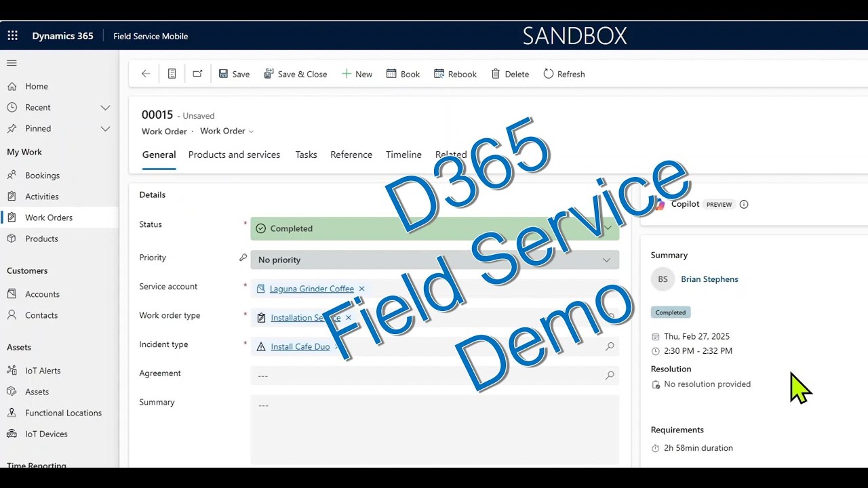Click the Pinned pin icon
The width and height of the screenshot is (868, 488).
(12, 128)
